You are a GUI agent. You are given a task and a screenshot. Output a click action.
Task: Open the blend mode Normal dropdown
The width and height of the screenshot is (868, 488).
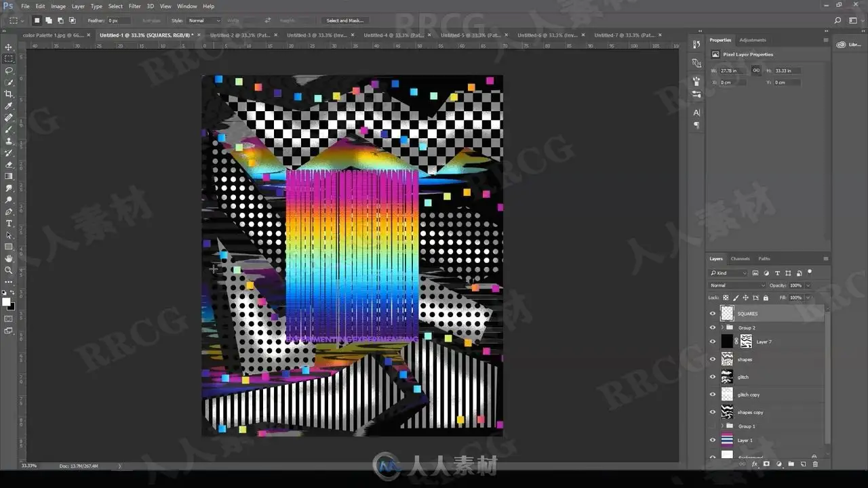[x=737, y=285]
